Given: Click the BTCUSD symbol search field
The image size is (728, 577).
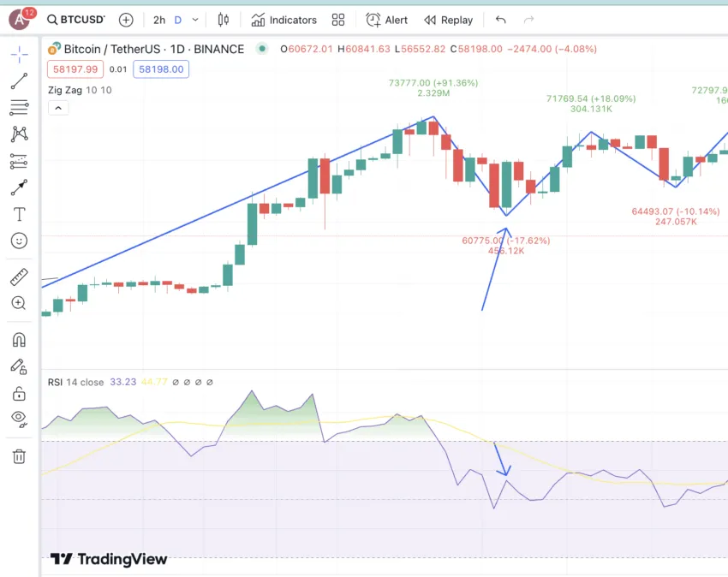Looking at the screenshot, I should (x=76, y=20).
